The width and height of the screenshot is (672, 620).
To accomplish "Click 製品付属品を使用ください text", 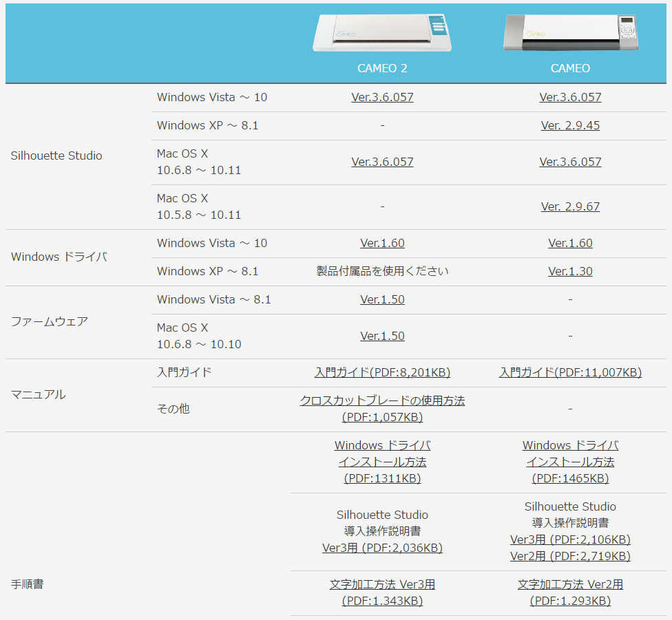I will pos(382,271).
